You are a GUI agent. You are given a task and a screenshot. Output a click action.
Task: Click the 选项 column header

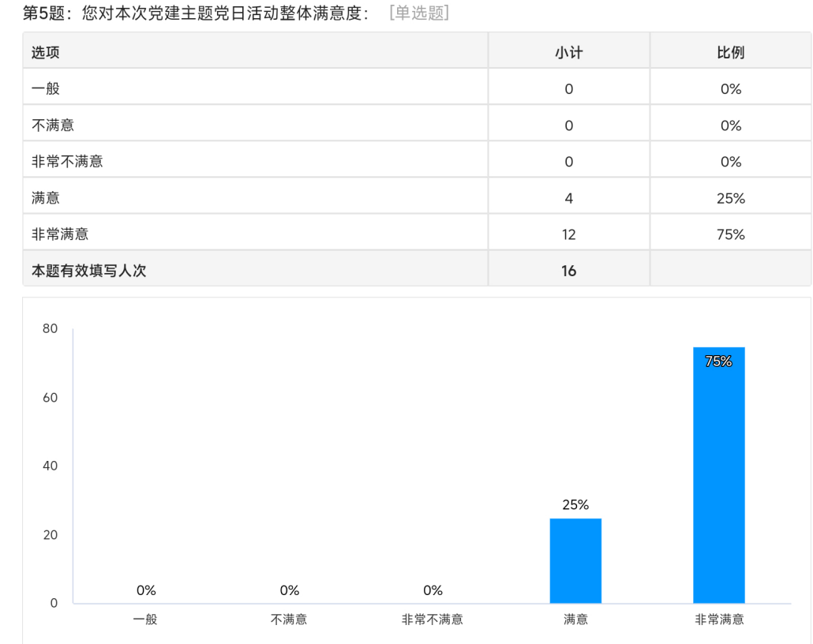45,52
